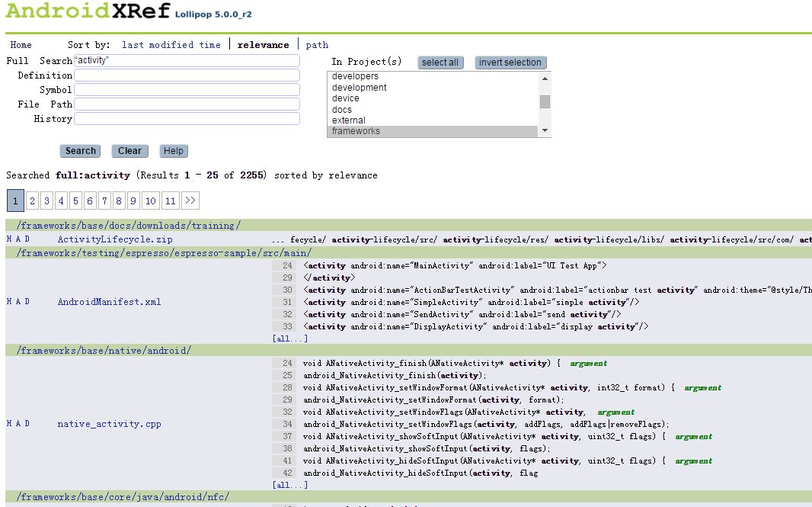Open native_activity.cpp file link

tap(109, 424)
